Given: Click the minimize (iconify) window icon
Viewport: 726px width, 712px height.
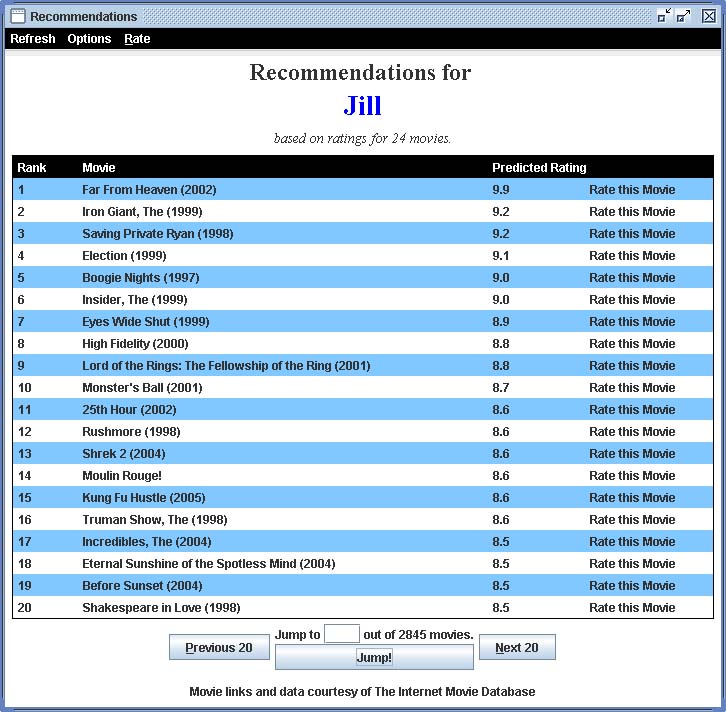Looking at the screenshot, I should click(x=664, y=16).
